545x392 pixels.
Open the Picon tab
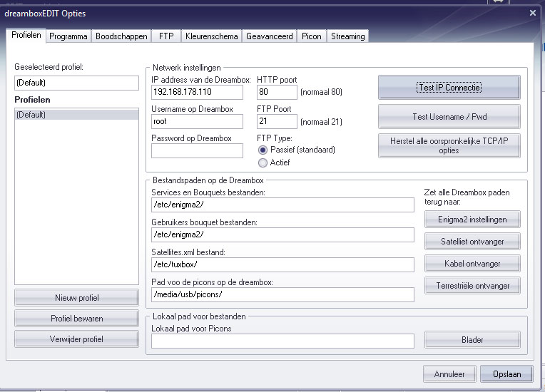[x=312, y=36]
